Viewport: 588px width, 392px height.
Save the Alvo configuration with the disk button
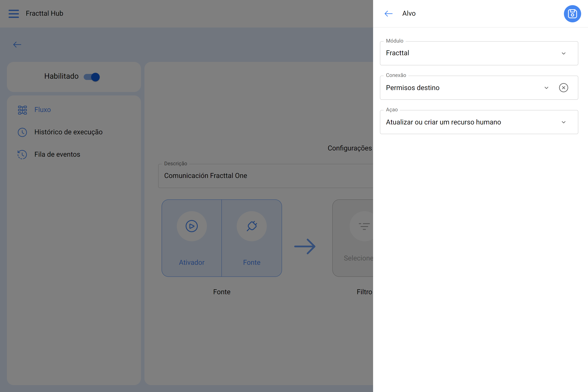572,14
